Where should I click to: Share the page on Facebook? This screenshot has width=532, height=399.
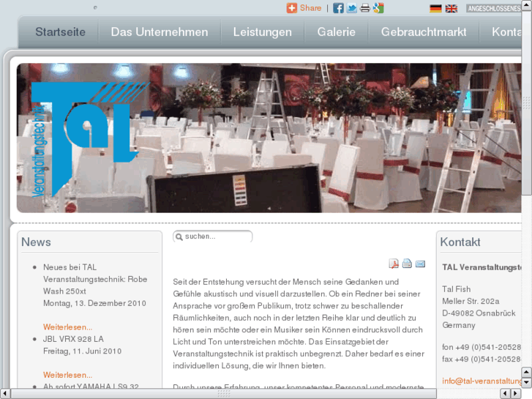(x=338, y=8)
